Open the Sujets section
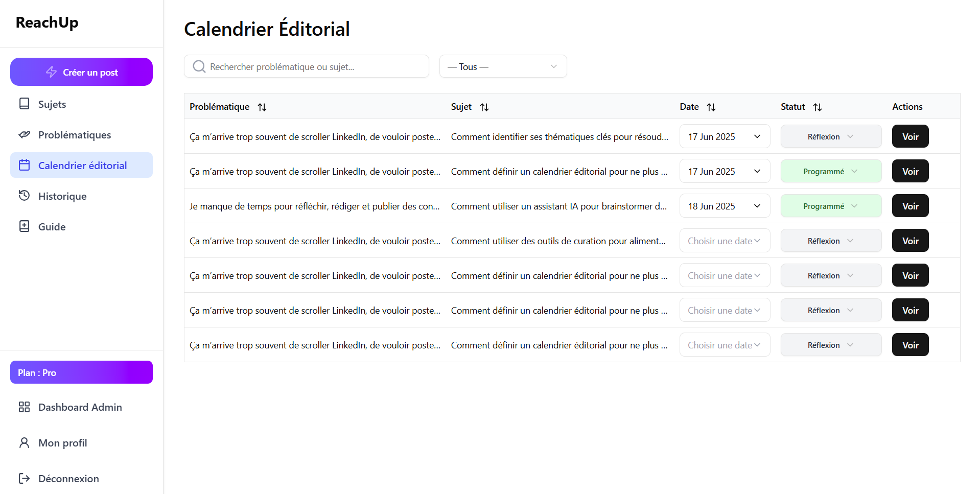The image size is (980, 494). coord(81,104)
